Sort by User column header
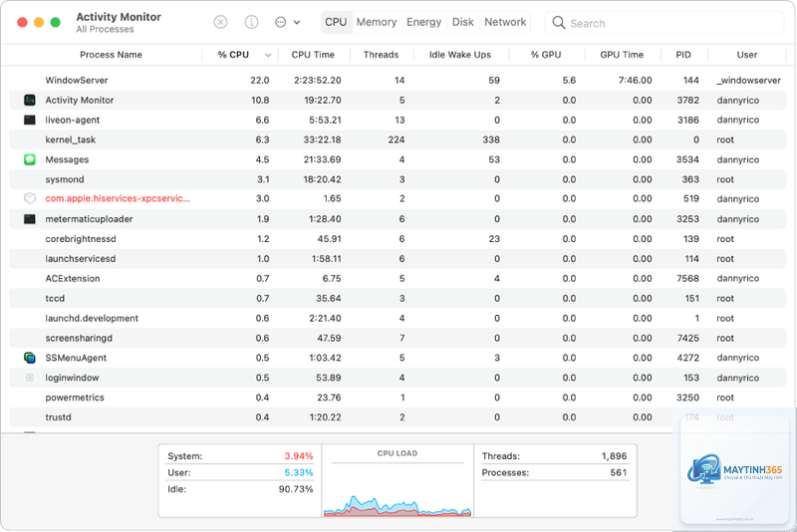This screenshot has width=797, height=532. click(x=746, y=55)
